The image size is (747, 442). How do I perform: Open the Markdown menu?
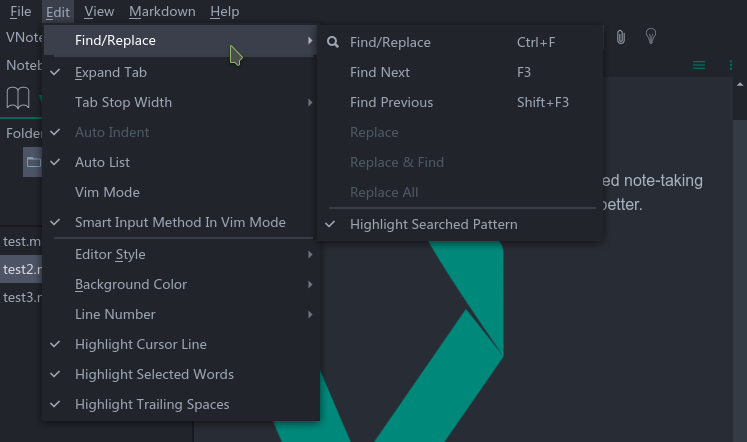(162, 11)
